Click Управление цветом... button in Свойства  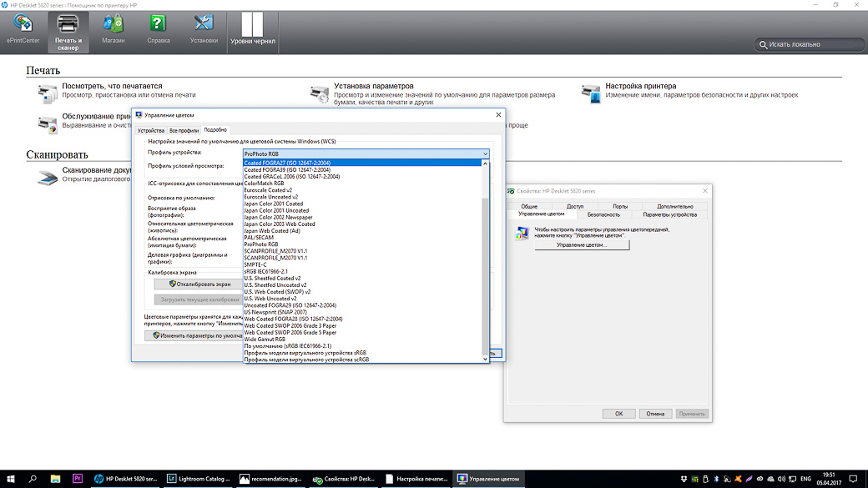click(x=582, y=244)
